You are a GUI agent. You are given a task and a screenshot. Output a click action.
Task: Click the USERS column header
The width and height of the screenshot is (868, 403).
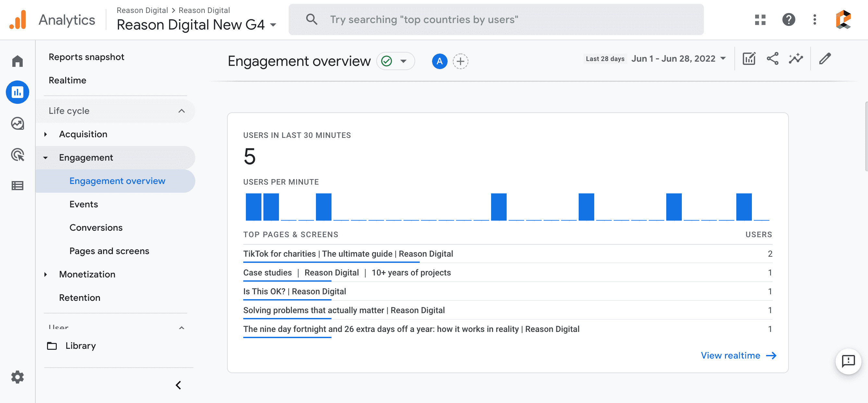758,235
